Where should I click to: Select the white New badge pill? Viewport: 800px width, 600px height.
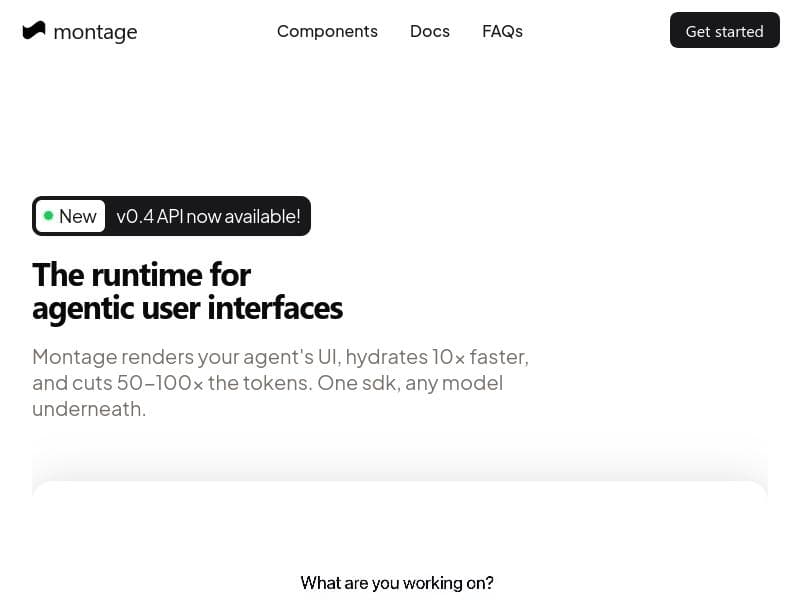click(70, 216)
